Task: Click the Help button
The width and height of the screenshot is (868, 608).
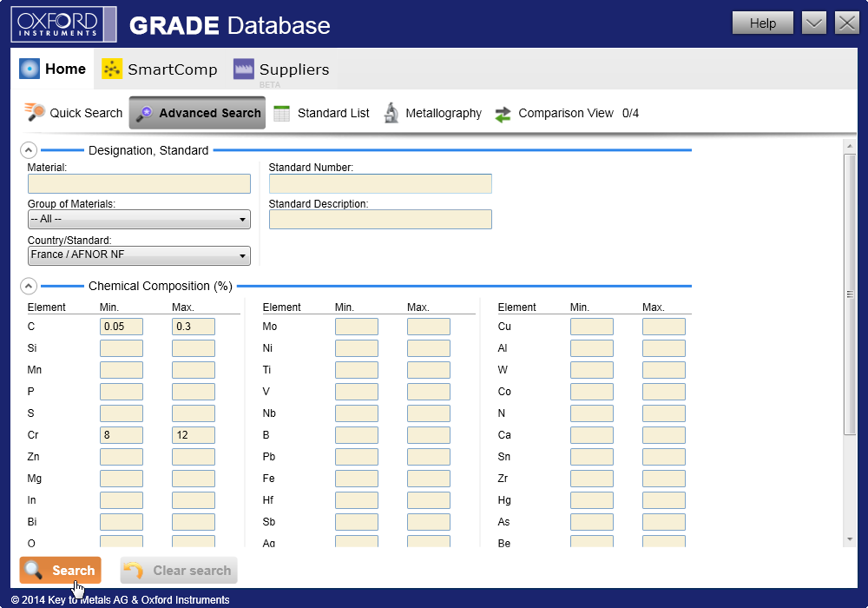Action: [762, 23]
